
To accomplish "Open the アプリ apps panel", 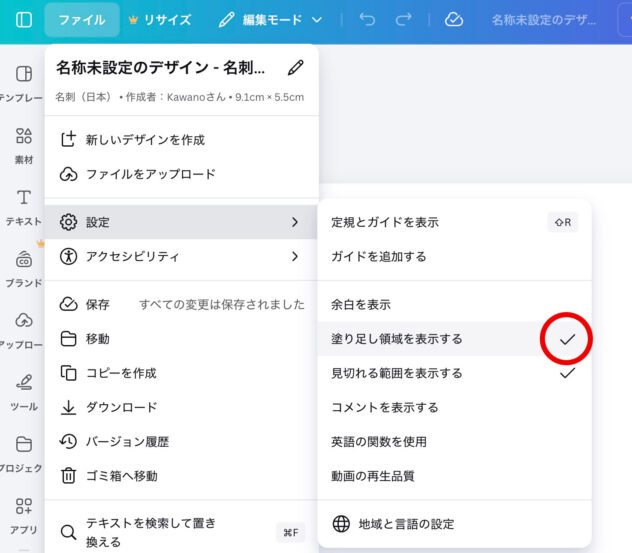I will pyautogui.click(x=24, y=515).
